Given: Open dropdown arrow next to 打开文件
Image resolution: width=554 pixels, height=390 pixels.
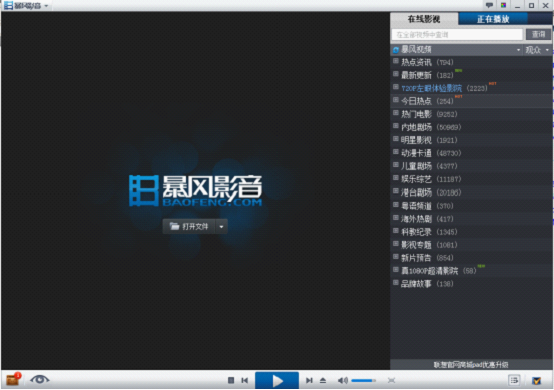Looking at the screenshot, I should pos(221,227).
